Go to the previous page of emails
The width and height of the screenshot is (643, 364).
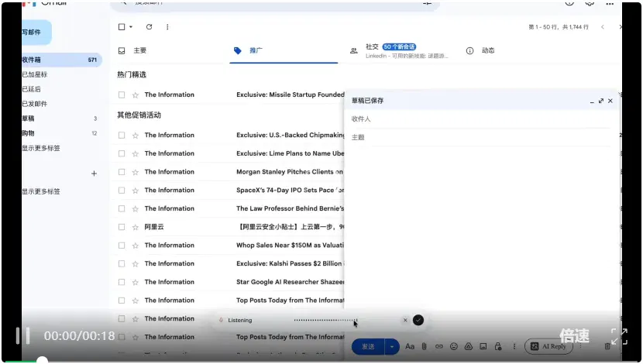(603, 27)
